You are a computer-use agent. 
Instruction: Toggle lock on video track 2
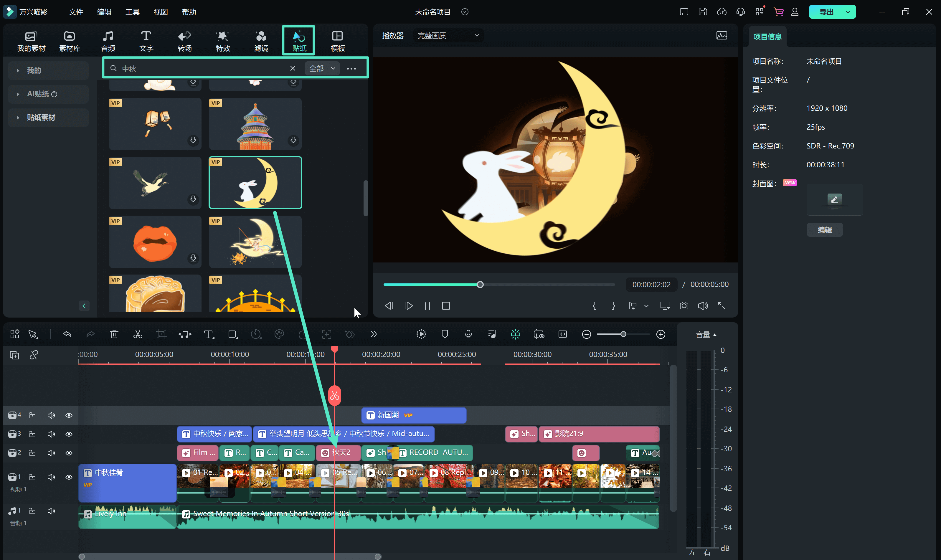(x=32, y=453)
